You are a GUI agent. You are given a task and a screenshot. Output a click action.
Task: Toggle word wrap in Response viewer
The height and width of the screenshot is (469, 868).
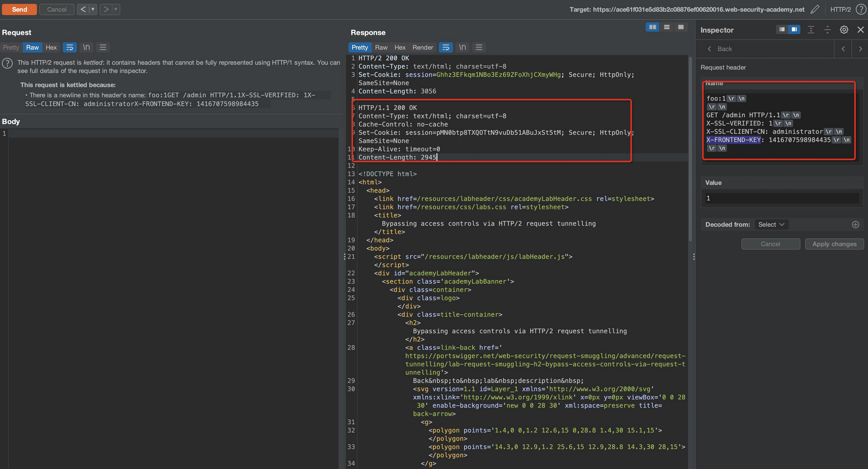tap(446, 47)
